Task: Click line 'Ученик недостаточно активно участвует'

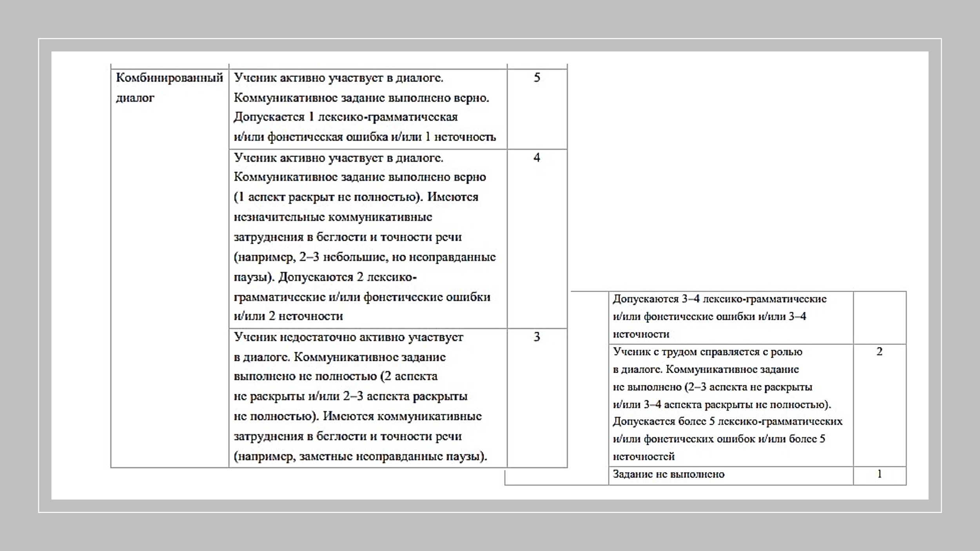Action: pos(348,337)
